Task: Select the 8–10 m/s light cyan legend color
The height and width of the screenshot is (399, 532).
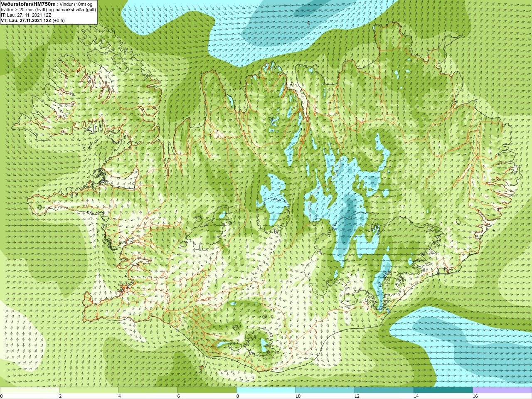Action: coord(266,390)
